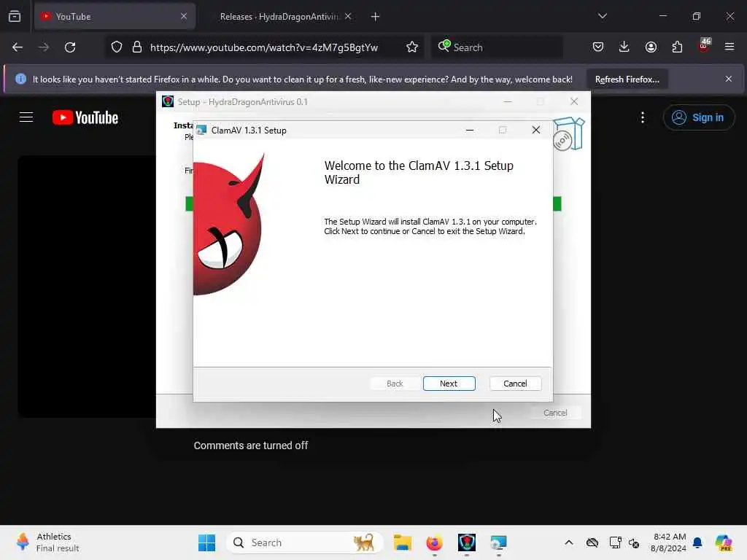Click the Firefox Search box

pyautogui.click(x=497, y=47)
